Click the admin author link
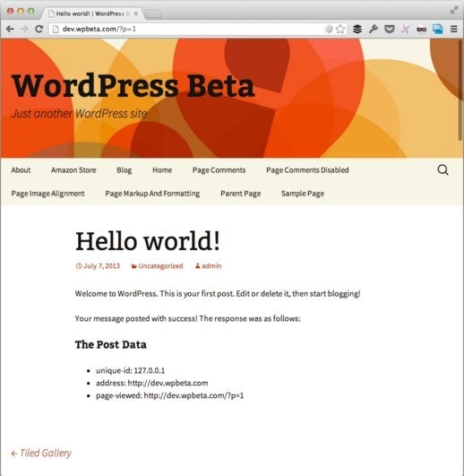Viewport: 464px width, 476px height. (211, 266)
